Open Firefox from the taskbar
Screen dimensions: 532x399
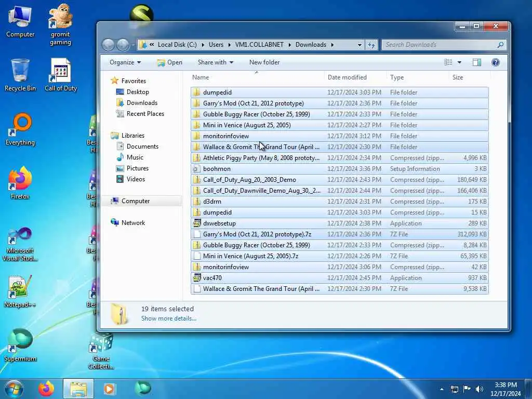(46, 389)
